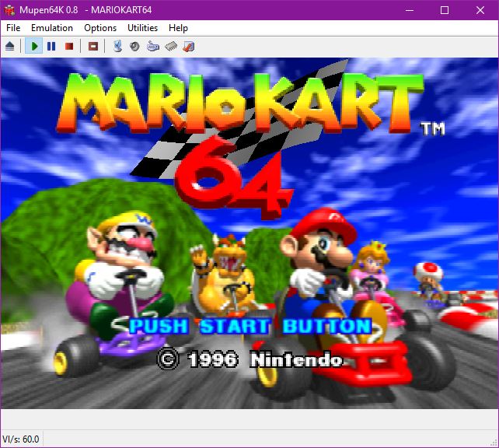Click the green play emulation button

[x=34, y=47]
